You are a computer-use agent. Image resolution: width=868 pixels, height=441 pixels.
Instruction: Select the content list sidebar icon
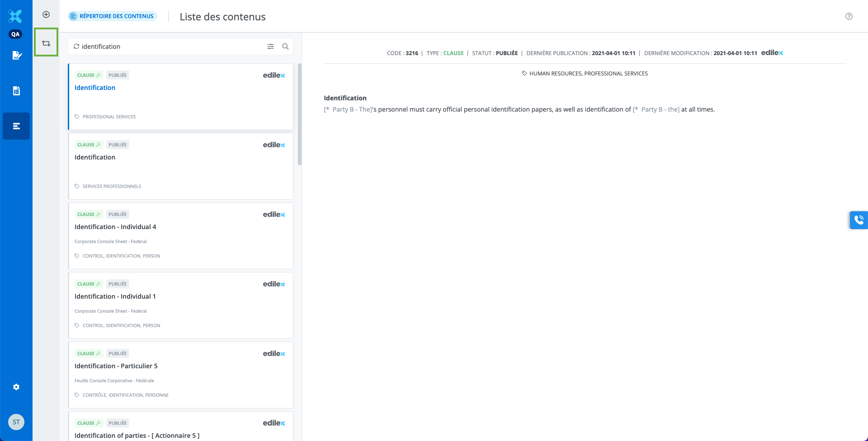[x=16, y=126]
